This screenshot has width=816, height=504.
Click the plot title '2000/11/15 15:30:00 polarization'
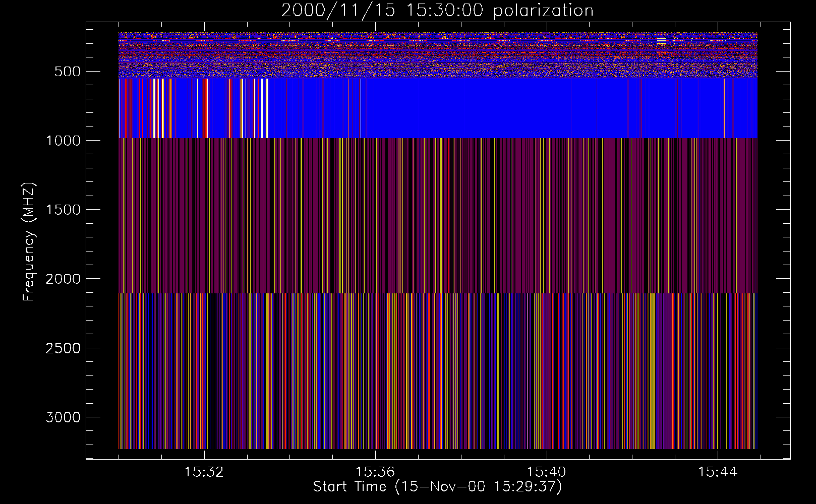point(437,11)
